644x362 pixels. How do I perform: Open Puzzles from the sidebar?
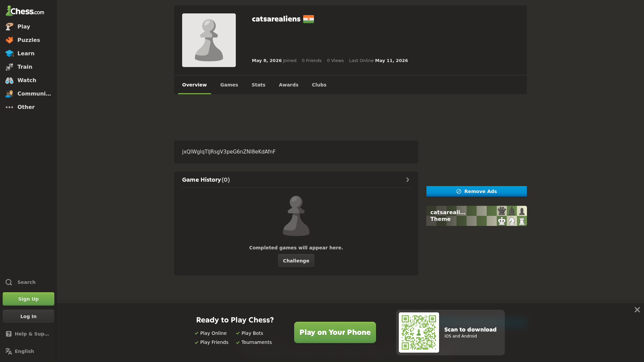click(29, 40)
